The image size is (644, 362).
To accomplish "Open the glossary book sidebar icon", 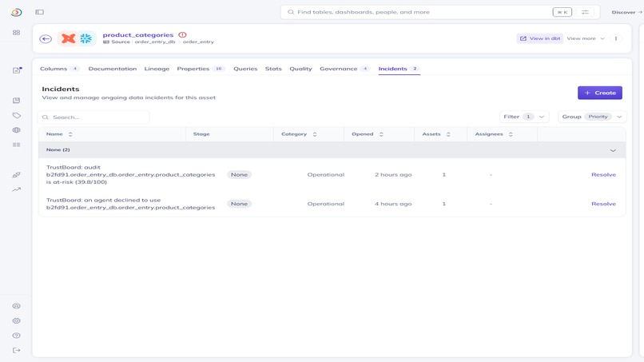I will [x=17, y=101].
